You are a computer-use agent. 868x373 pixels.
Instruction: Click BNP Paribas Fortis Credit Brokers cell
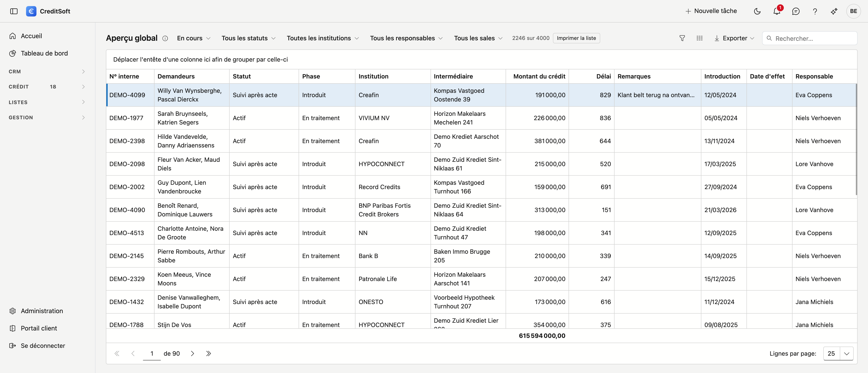393,210
